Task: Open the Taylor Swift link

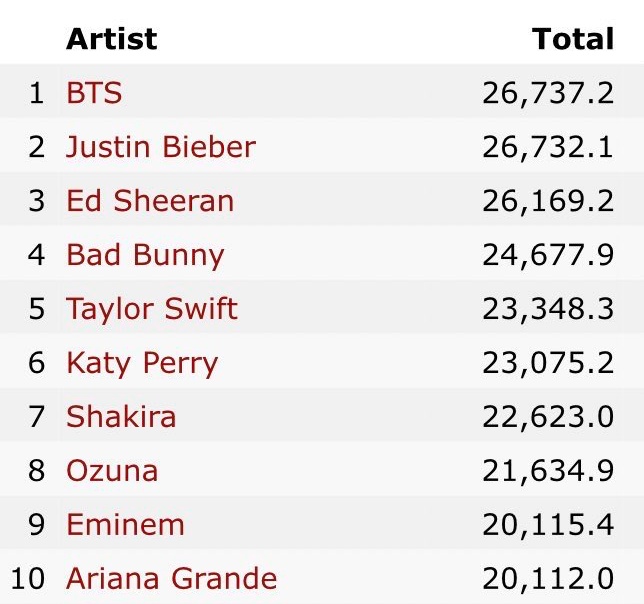Action: [152, 308]
